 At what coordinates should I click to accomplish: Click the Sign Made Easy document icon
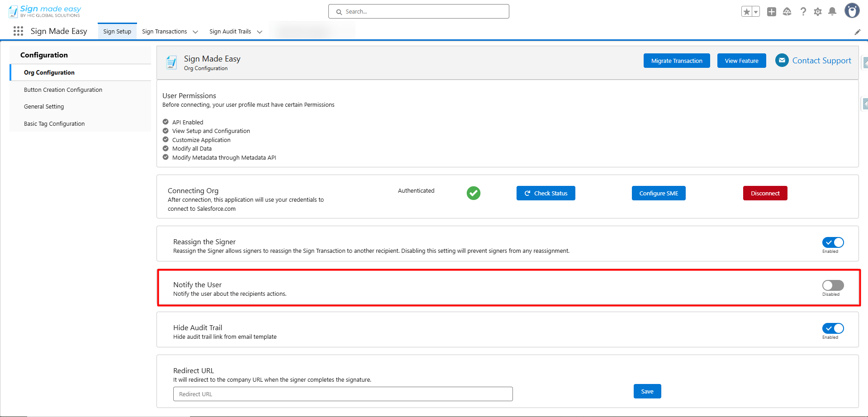coord(171,62)
